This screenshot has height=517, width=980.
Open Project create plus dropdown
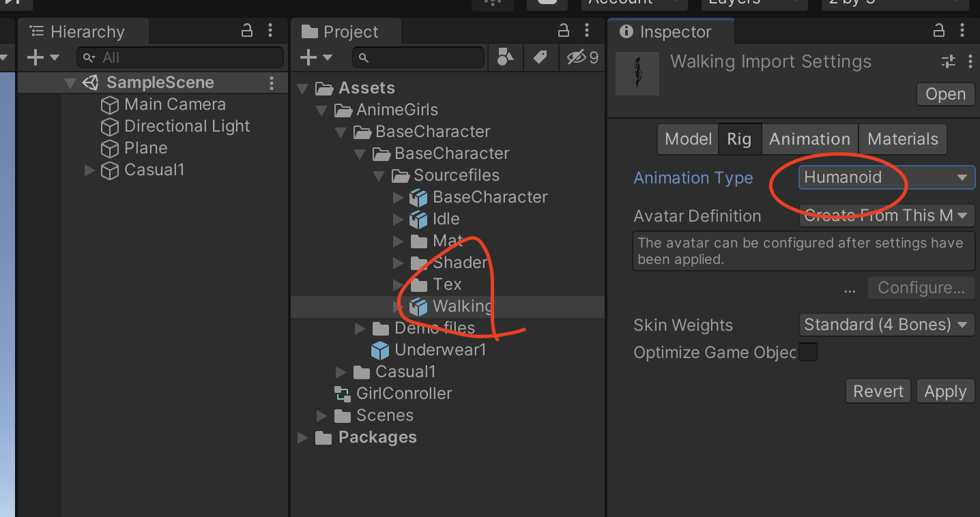(316, 58)
